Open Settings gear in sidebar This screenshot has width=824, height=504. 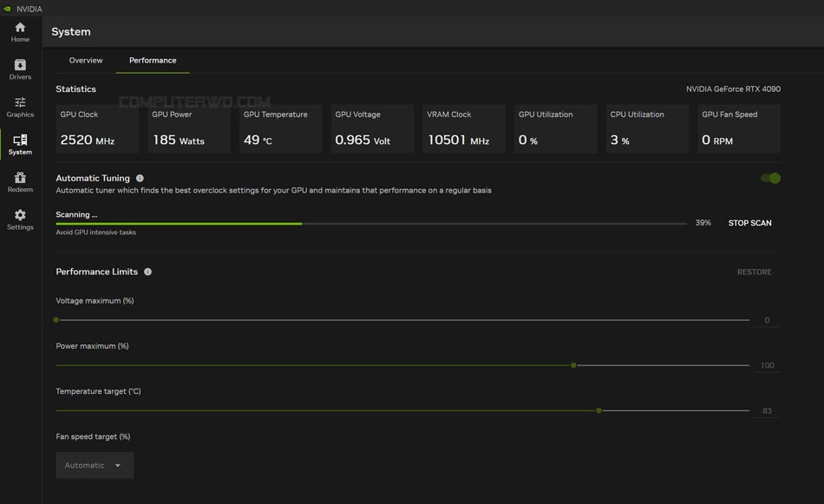(x=20, y=219)
